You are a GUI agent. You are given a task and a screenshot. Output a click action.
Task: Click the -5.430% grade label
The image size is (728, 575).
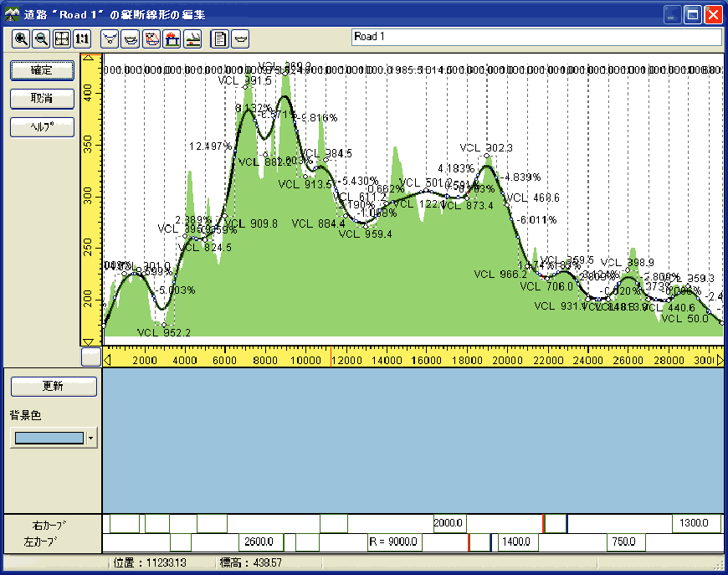(358, 181)
